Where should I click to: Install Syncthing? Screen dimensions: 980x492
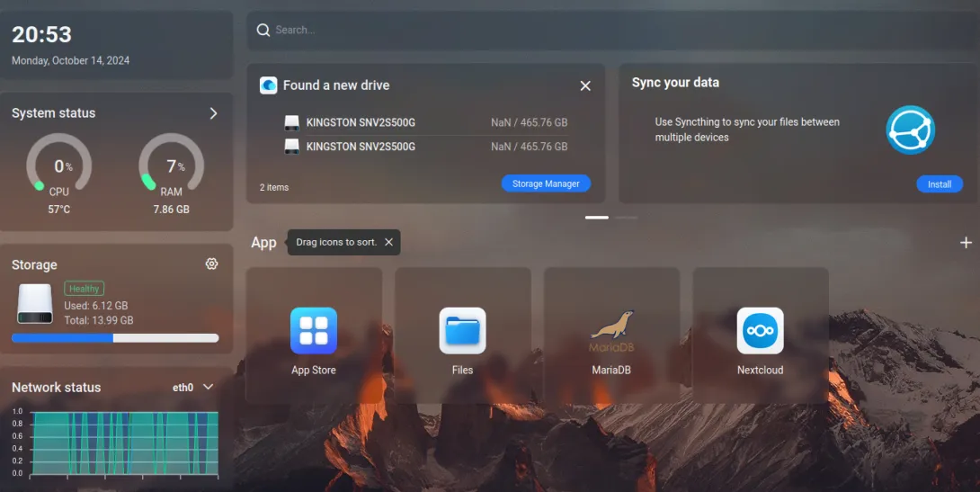click(x=940, y=183)
